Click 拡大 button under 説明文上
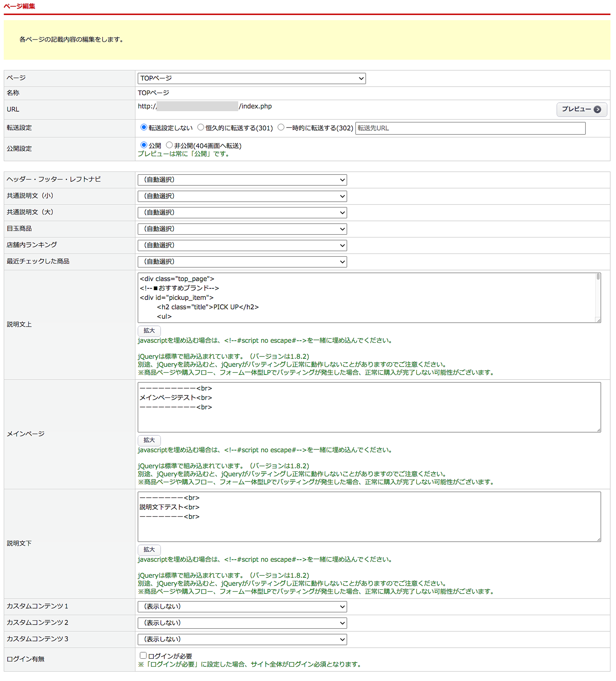The width and height of the screenshot is (616, 681). click(x=149, y=331)
